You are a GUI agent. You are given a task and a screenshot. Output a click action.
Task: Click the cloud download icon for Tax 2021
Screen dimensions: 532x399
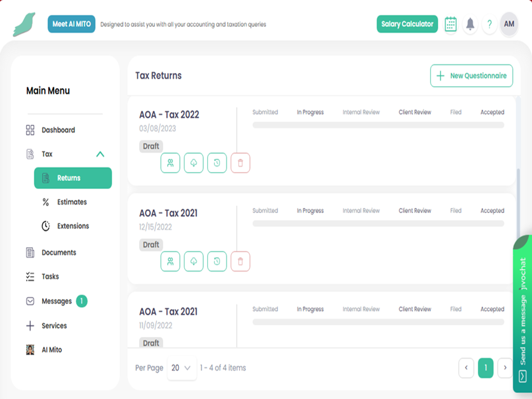click(x=194, y=261)
